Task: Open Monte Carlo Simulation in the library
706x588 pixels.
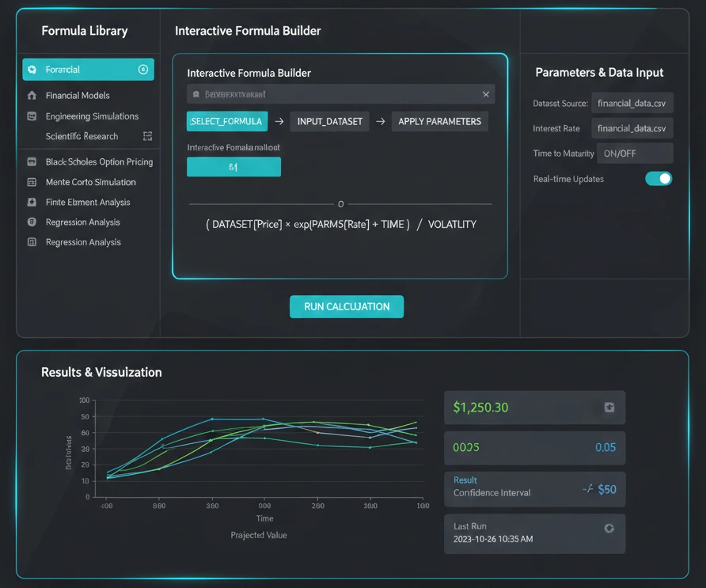Action: (90, 182)
